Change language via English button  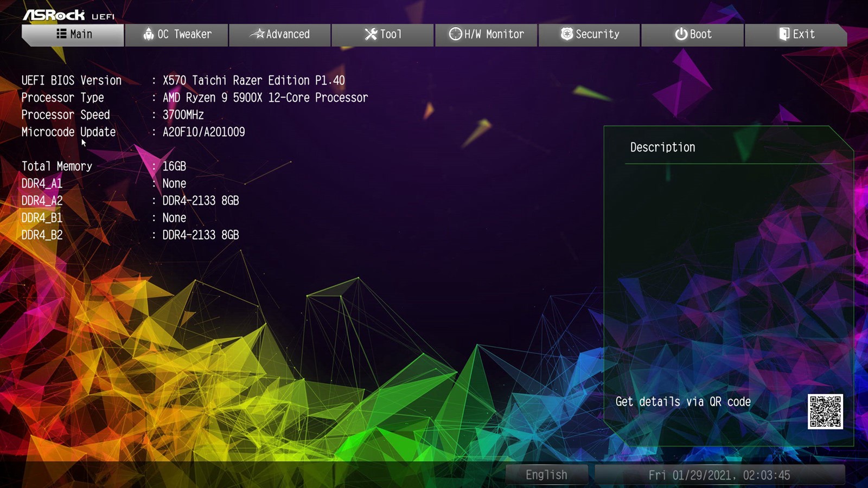point(547,474)
